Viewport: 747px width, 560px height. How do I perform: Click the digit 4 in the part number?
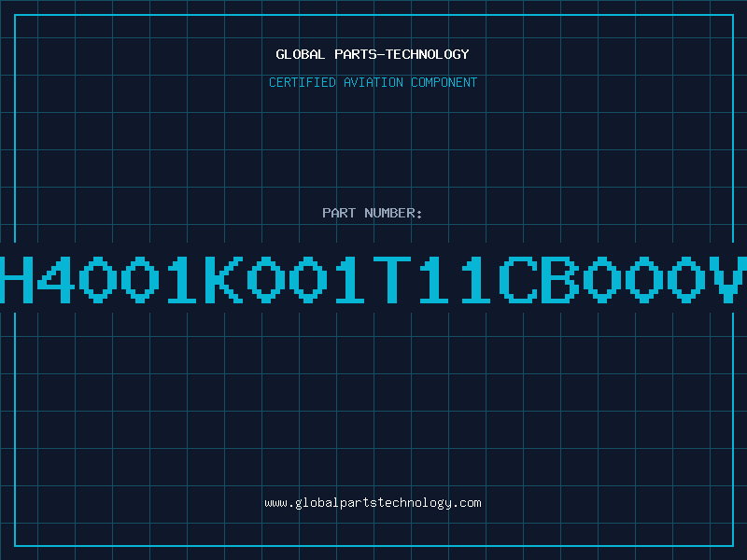tap(56, 279)
